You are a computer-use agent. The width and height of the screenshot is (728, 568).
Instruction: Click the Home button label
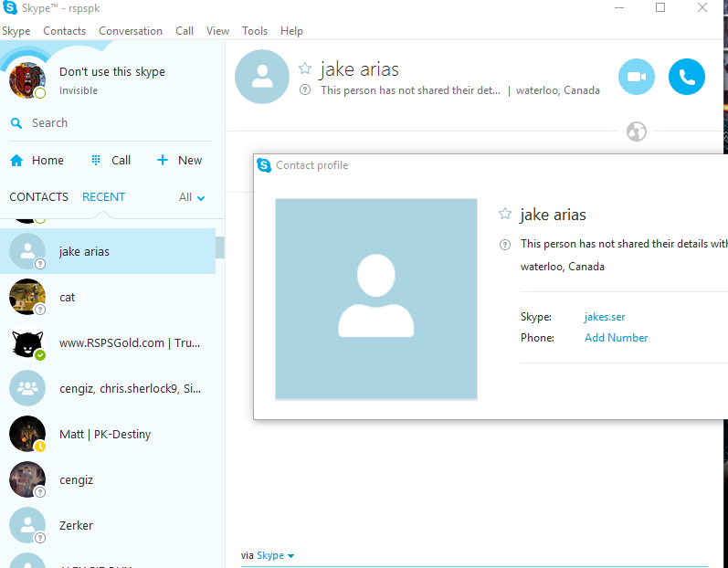point(47,161)
